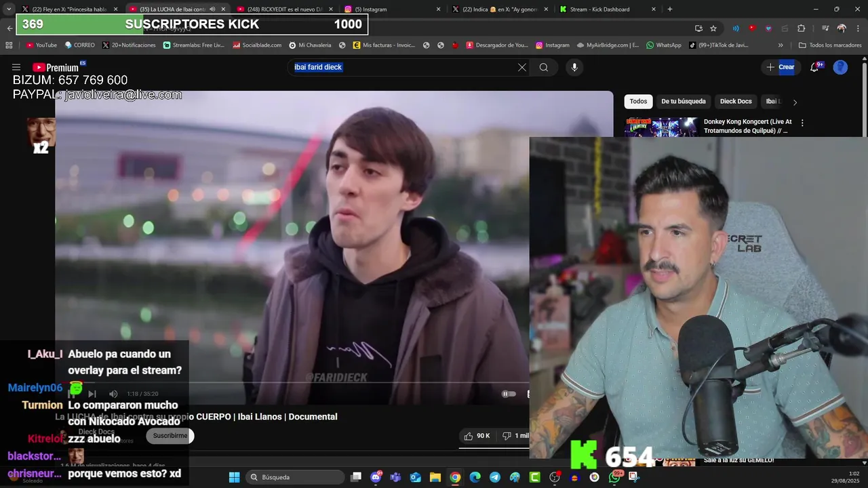
Task: Open Task View on the taskbar
Action: point(355,477)
